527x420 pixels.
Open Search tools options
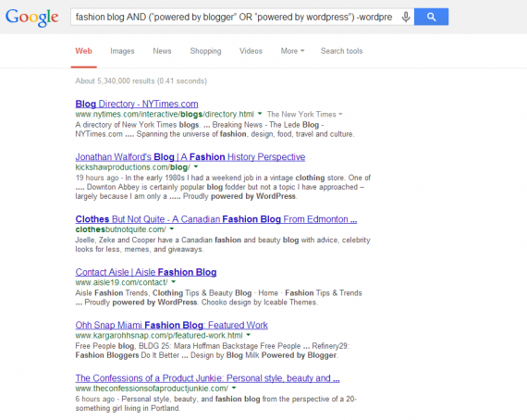click(x=341, y=51)
